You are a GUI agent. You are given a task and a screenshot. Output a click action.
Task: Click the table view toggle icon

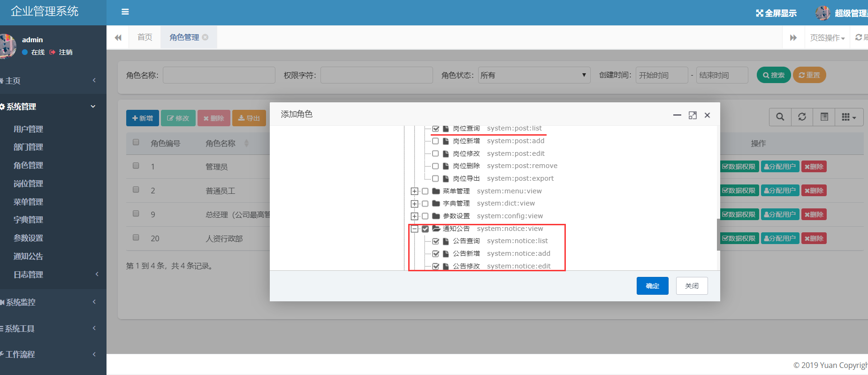click(824, 117)
